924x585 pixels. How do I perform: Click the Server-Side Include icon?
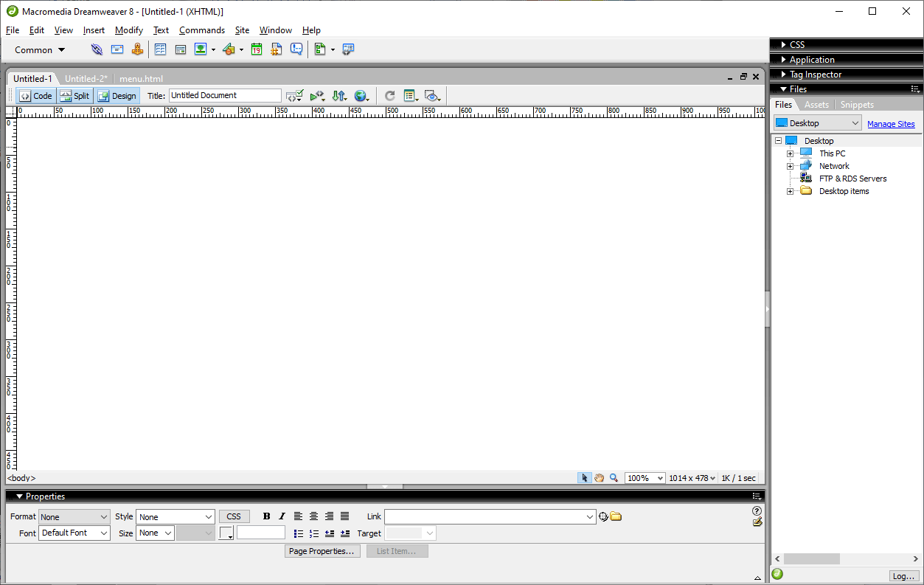click(x=277, y=49)
